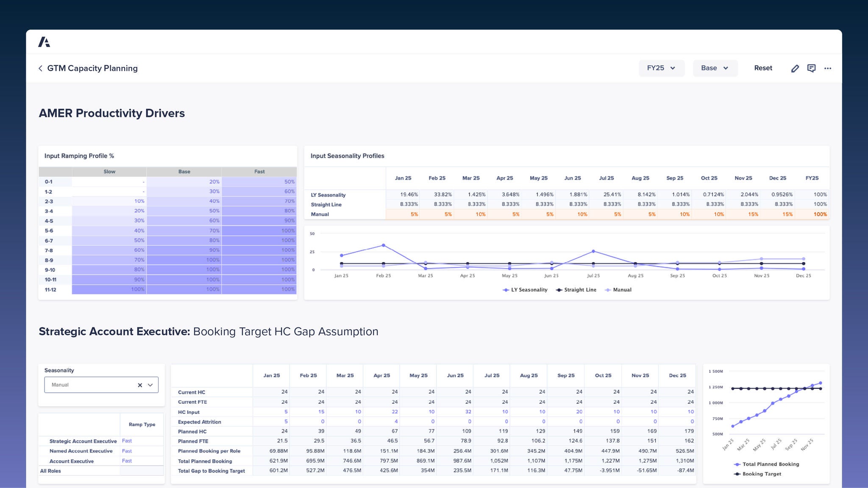Click the pencil edit icon
Image resolution: width=868 pixels, height=488 pixels.
tap(795, 68)
